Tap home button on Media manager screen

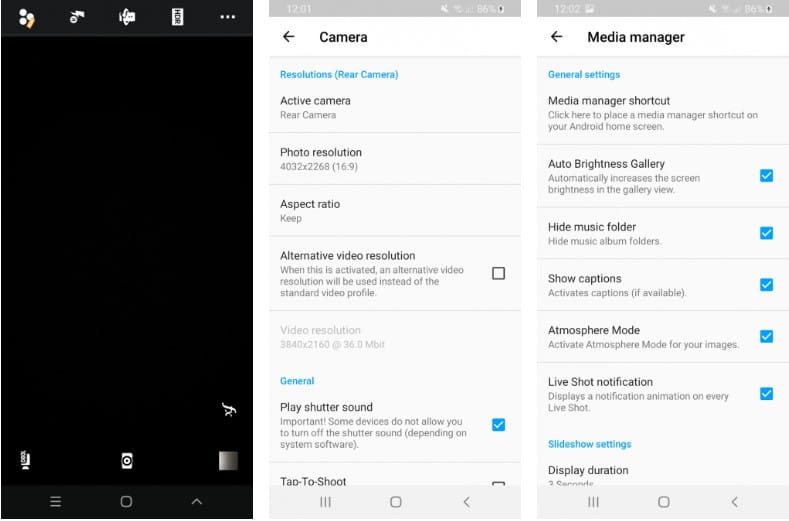[x=664, y=502]
